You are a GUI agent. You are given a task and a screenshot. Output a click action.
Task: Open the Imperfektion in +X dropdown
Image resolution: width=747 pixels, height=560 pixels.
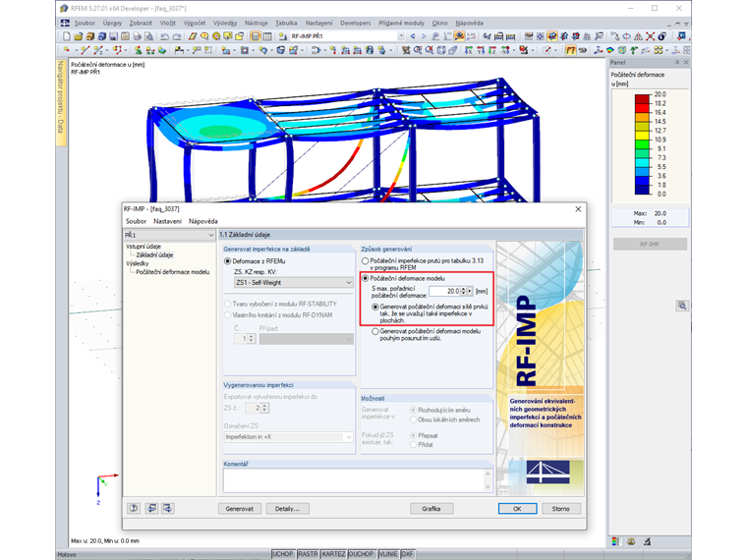pos(289,436)
